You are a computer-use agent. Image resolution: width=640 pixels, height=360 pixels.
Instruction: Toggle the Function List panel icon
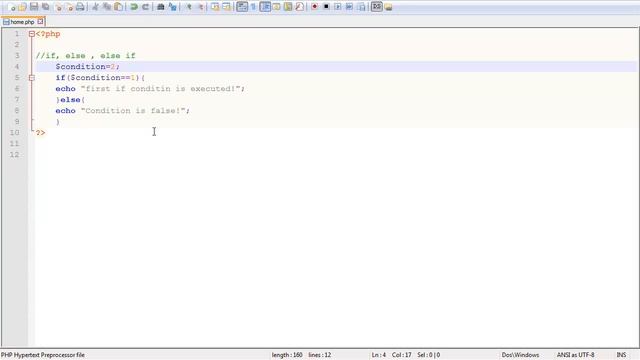pos(299,7)
